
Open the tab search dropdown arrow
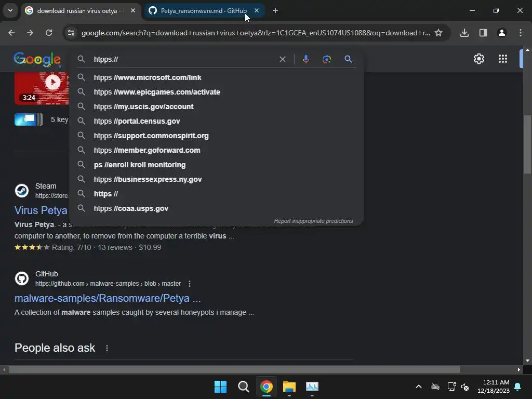(x=10, y=10)
